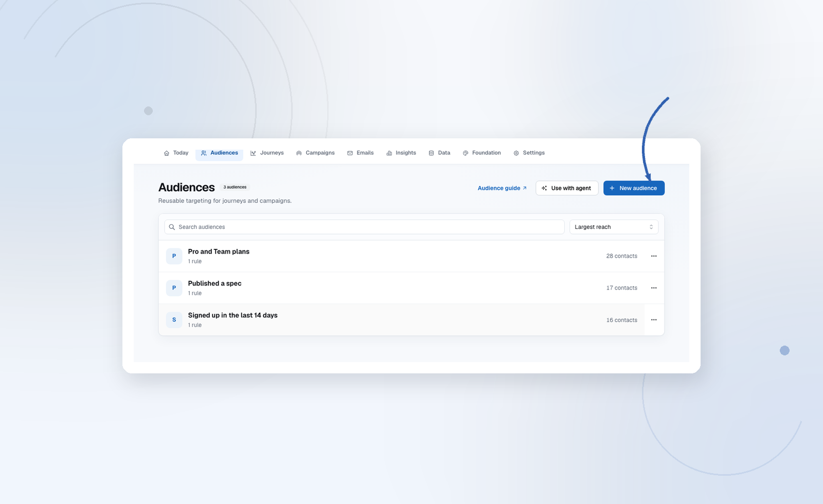
Task: Open the Emails tab
Action: 361,153
